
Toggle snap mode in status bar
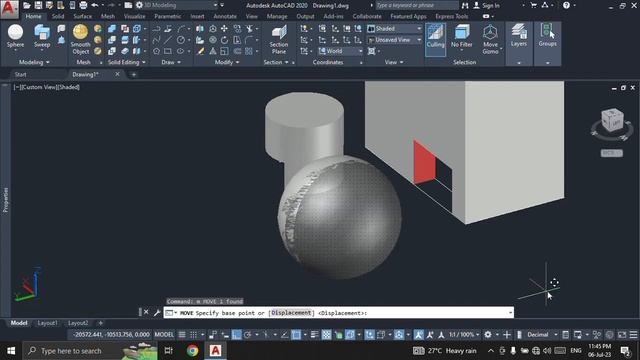click(193, 335)
